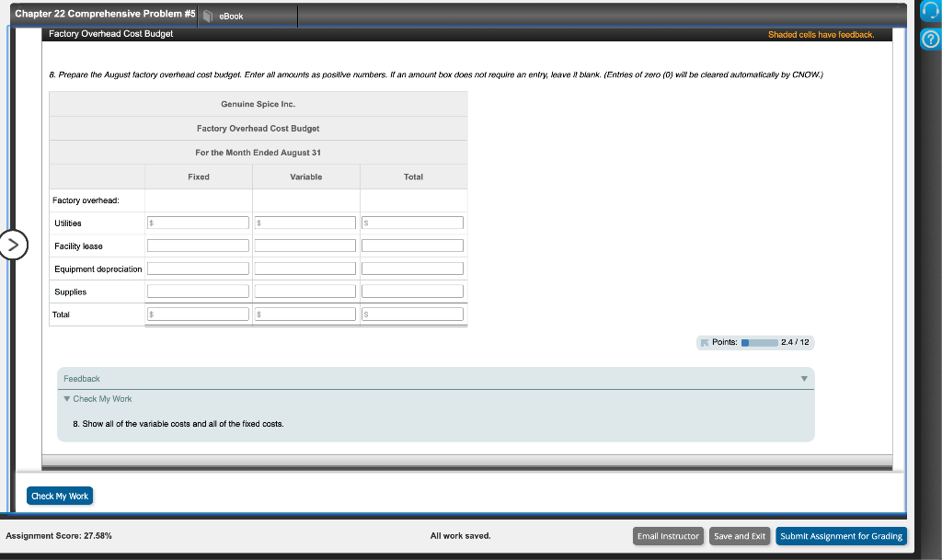The image size is (942, 560).
Task: Choose Save and Exit
Action: 740,535
